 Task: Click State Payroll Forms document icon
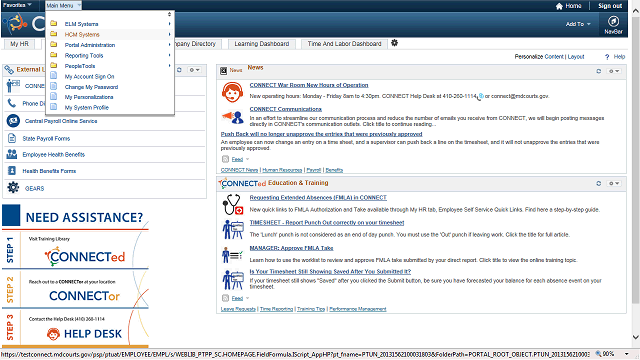[x=12, y=138]
